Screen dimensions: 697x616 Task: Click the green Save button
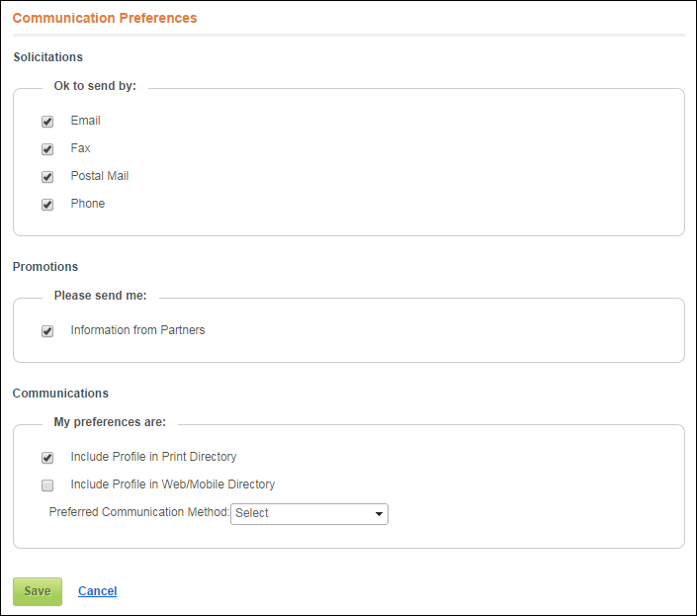(38, 591)
